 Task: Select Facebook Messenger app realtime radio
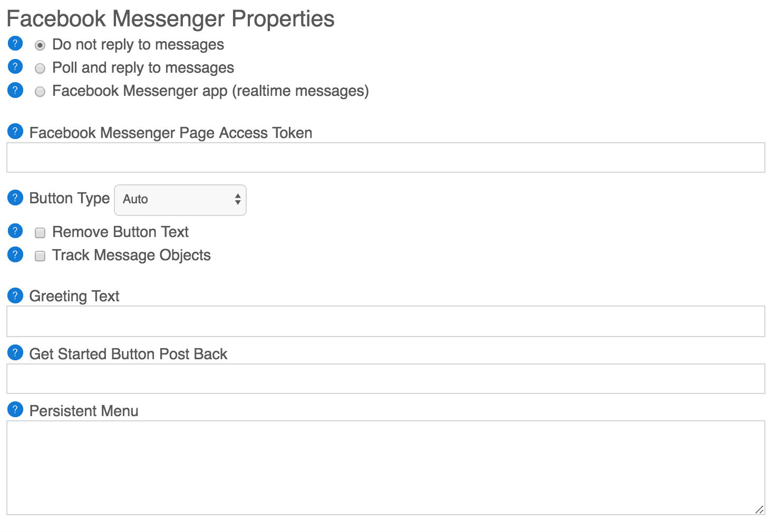point(40,92)
